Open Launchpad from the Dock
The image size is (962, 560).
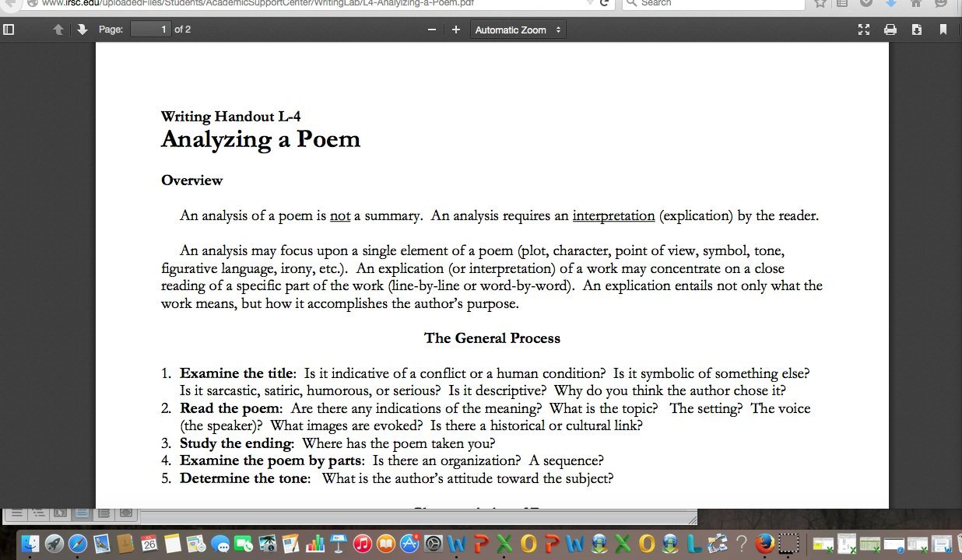click(x=54, y=544)
